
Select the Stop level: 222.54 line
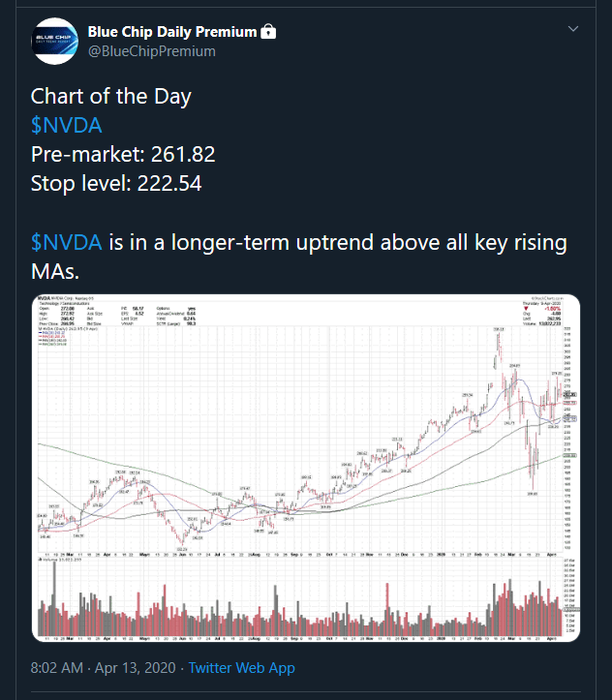click(116, 184)
